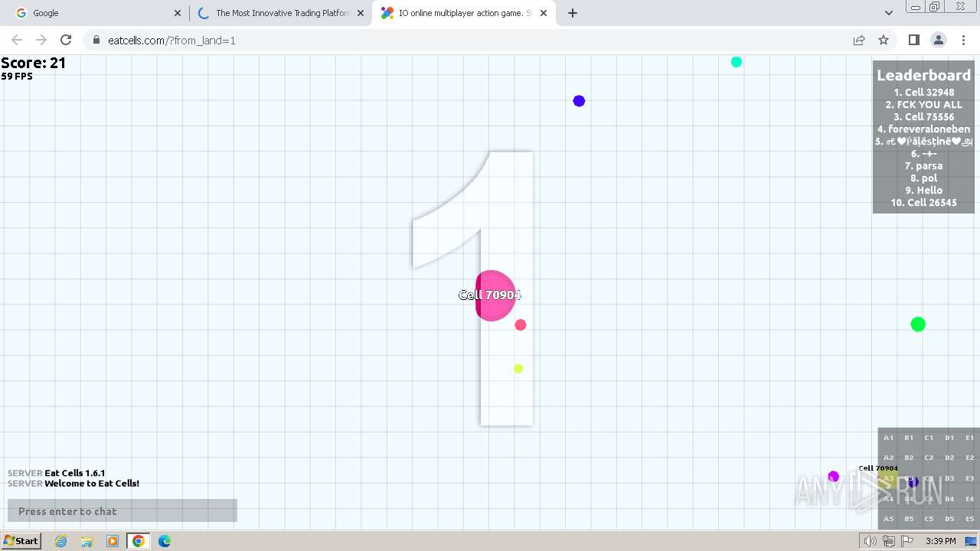The width and height of the screenshot is (980, 551).
Task: Click the dark blue pellet near the top
Action: point(579,101)
